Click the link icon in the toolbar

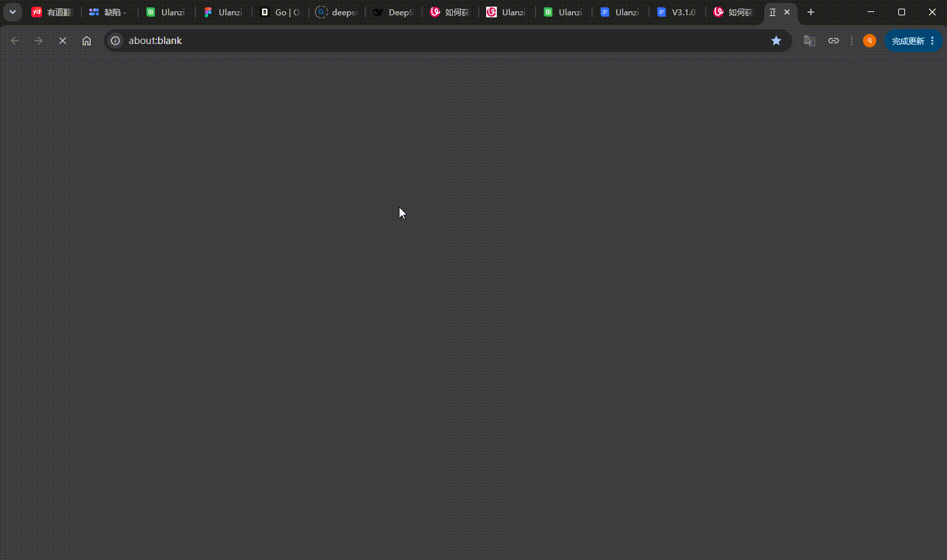(834, 41)
